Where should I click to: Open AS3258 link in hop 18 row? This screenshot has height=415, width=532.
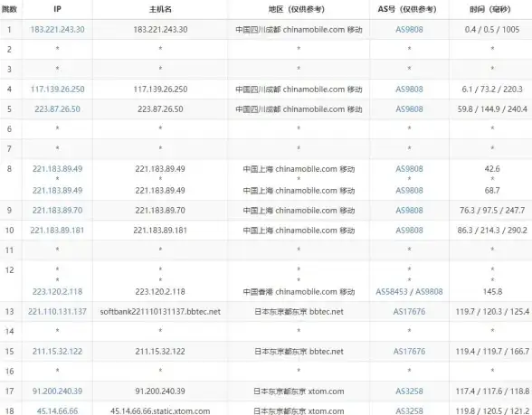click(409, 410)
